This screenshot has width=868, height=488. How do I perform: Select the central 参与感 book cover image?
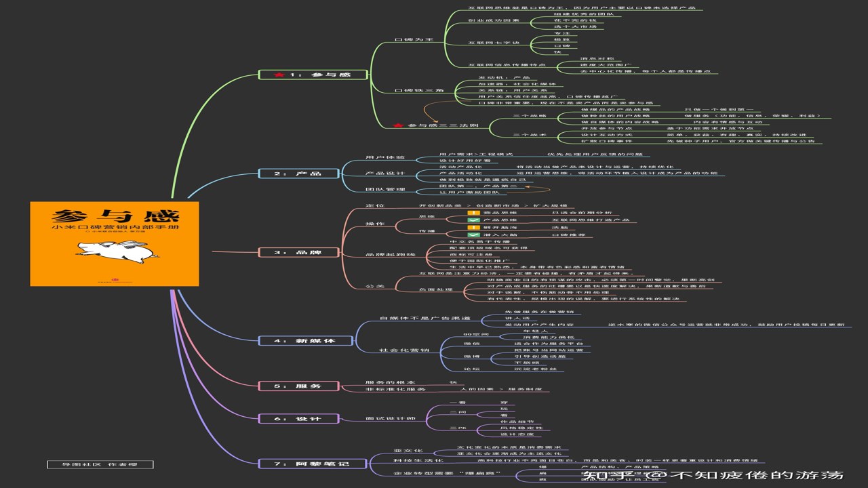tap(115, 244)
